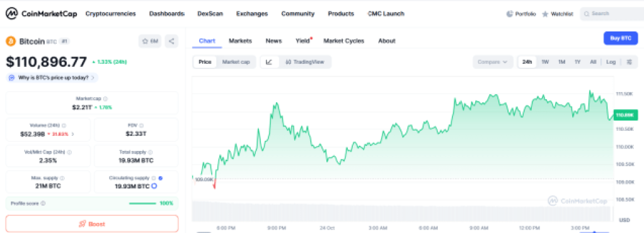Select the 1W time range
This screenshot has height=233, width=644.
click(545, 62)
